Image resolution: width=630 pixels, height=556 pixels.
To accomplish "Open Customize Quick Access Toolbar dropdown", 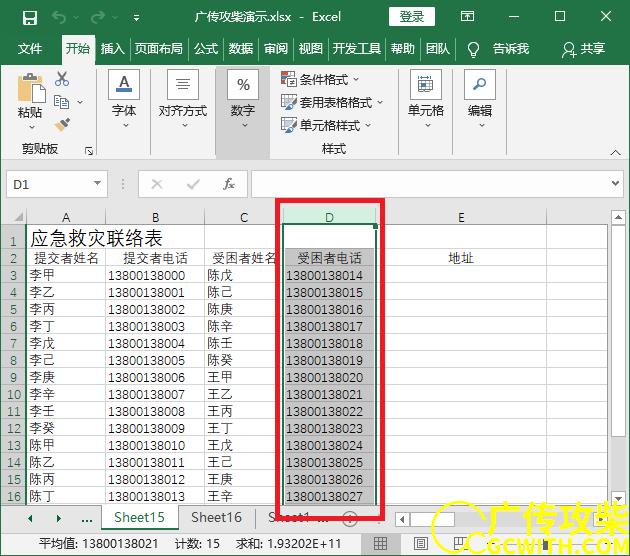I will click(137, 18).
